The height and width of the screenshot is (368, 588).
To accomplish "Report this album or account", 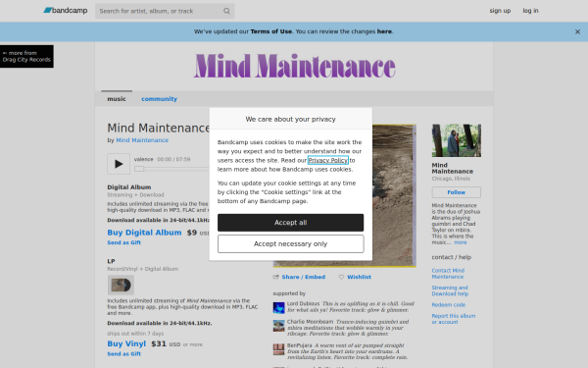I will pos(454,319).
